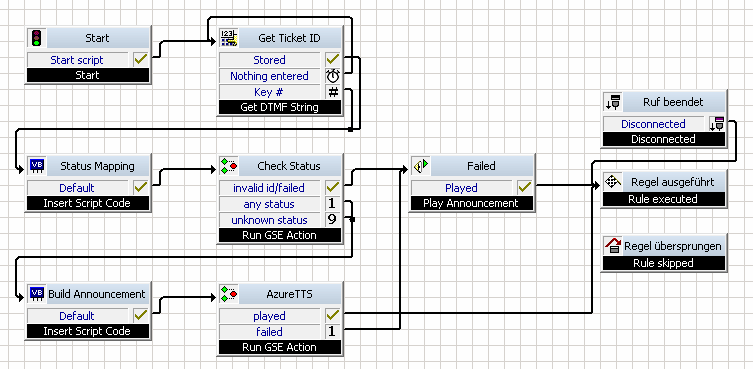Select the Ruf beendet header icon
753x369 pixels.
[612, 102]
